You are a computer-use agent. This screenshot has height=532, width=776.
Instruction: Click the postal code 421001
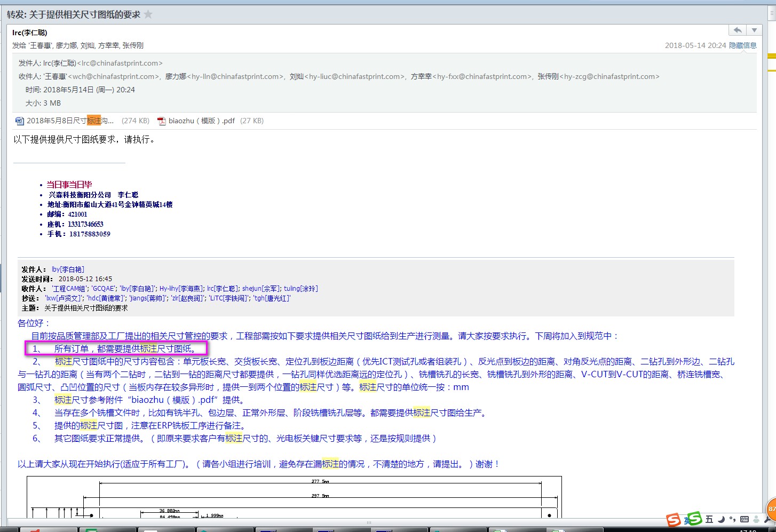click(x=77, y=214)
